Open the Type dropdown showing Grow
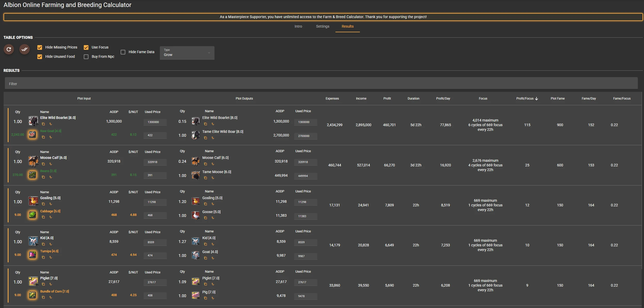644x308 pixels. click(x=187, y=53)
